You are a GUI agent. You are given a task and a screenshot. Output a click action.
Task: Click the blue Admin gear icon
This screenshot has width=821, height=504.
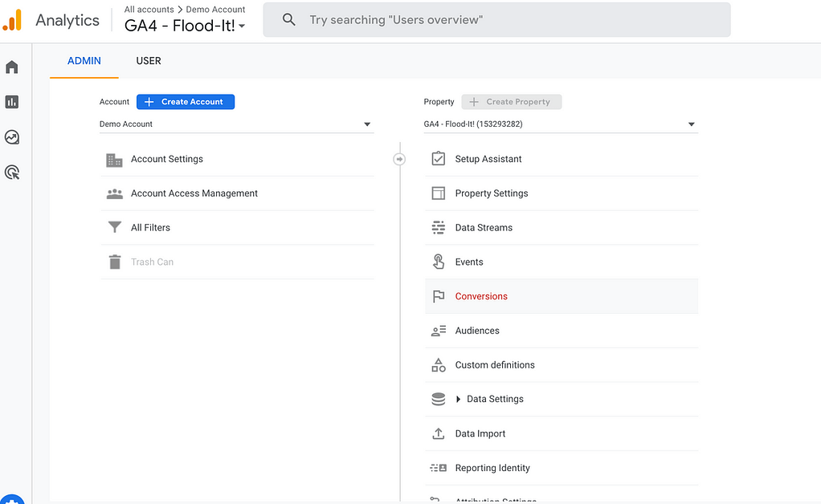(x=12, y=499)
